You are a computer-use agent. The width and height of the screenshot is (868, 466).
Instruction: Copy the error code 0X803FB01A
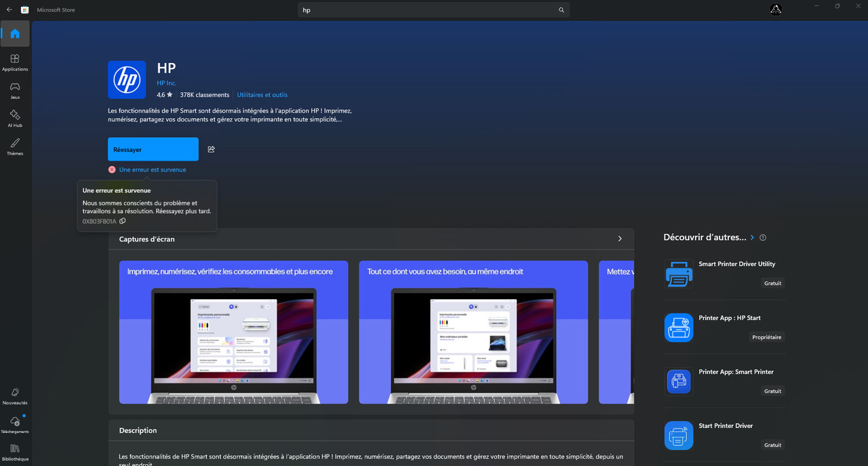[123, 221]
